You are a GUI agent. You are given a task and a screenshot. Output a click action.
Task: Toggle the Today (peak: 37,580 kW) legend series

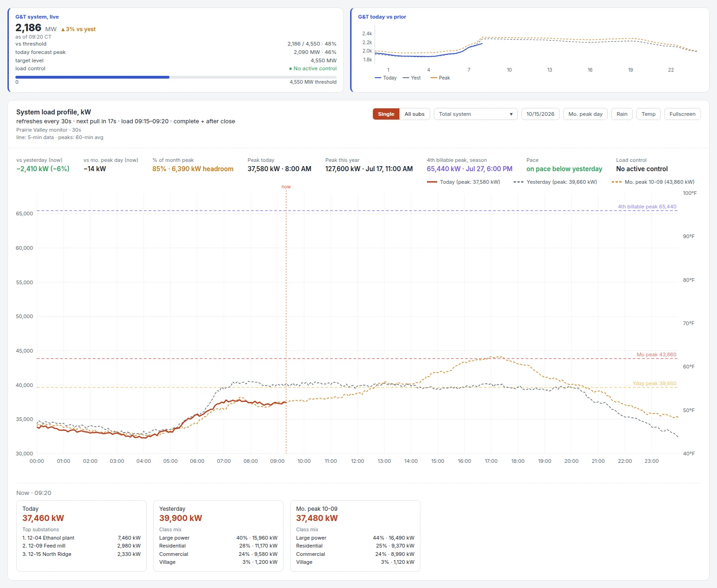click(464, 182)
